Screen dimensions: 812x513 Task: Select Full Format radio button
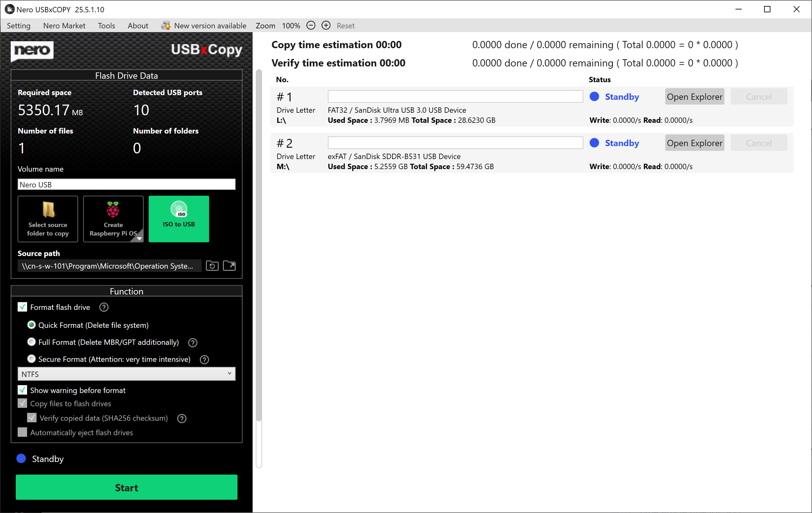click(31, 342)
